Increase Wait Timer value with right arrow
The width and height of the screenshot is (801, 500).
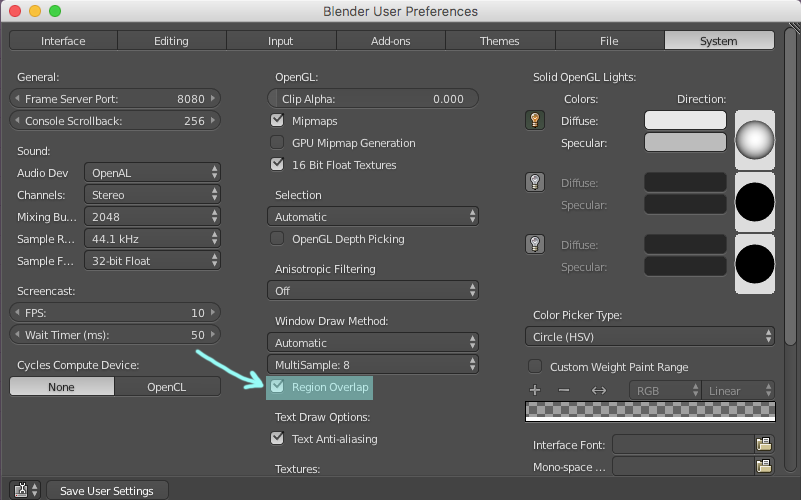[x=213, y=335]
